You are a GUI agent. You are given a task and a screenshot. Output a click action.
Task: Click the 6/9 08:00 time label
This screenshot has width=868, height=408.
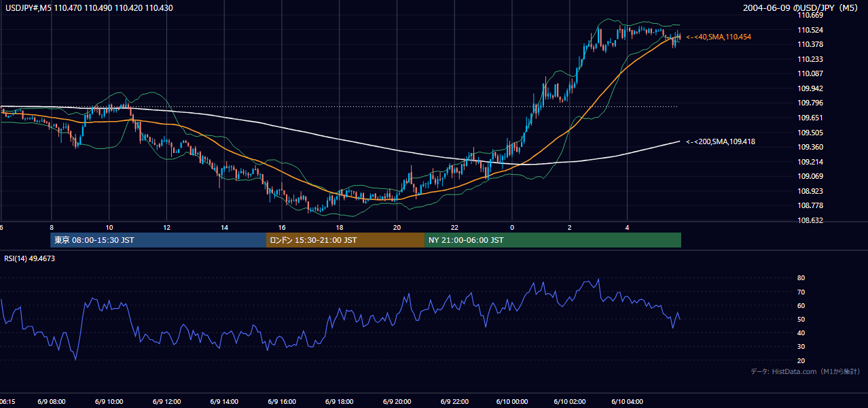pyautogui.click(x=51, y=402)
